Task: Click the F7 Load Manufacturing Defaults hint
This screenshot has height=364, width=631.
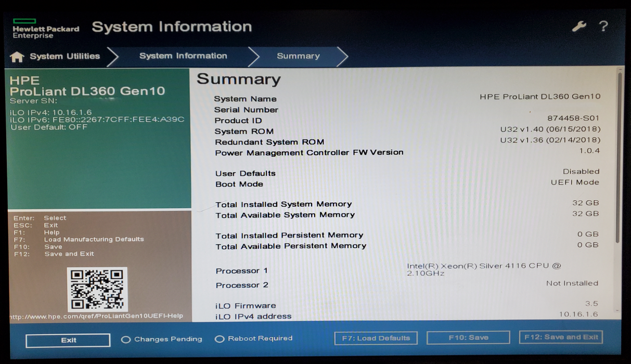Action: pos(79,240)
